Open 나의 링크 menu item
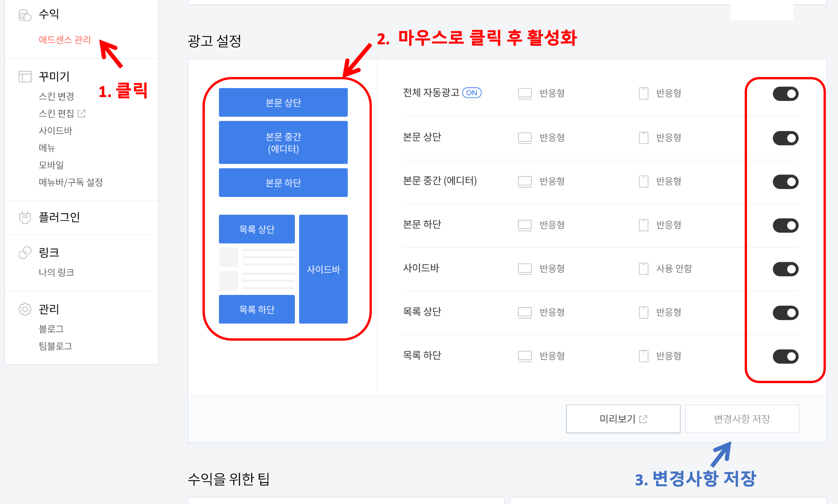The image size is (838, 504). 56,272
